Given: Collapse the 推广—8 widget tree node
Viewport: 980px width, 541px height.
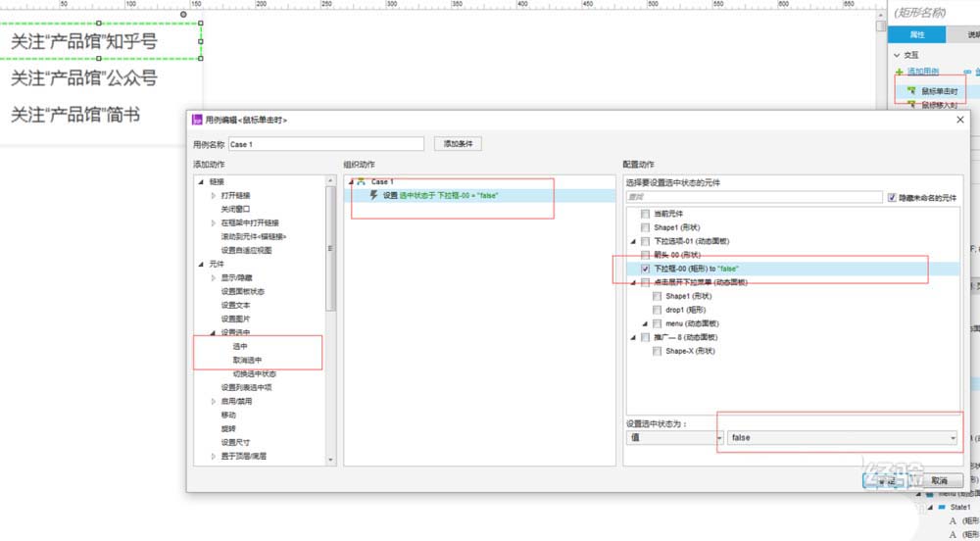Looking at the screenshot, I should [x=633, y=337].
